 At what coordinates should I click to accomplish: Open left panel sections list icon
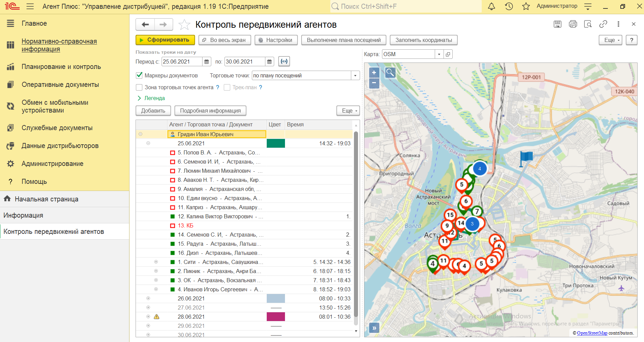point(10,23)
